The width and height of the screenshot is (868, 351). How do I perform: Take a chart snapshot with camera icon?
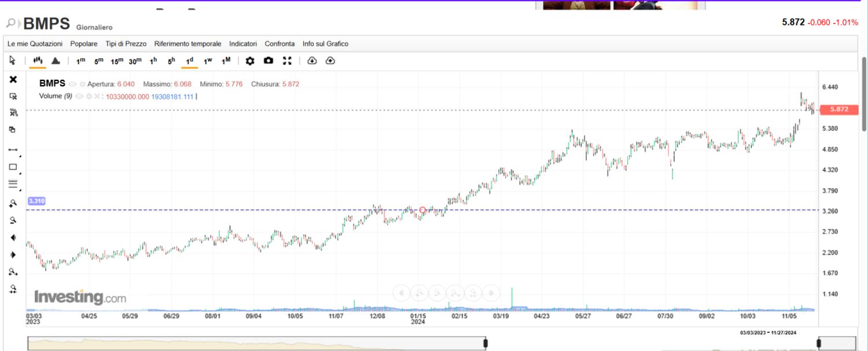click(x=269, y=61)
